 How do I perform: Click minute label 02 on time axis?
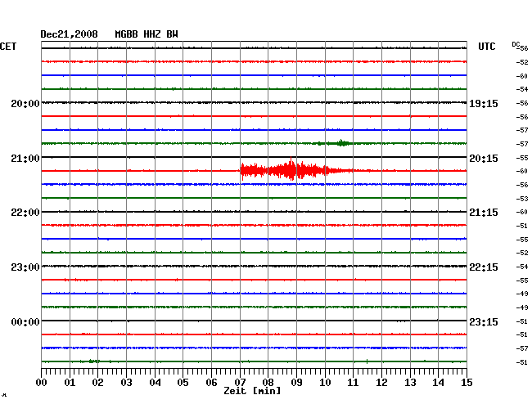tap(97, 382)
